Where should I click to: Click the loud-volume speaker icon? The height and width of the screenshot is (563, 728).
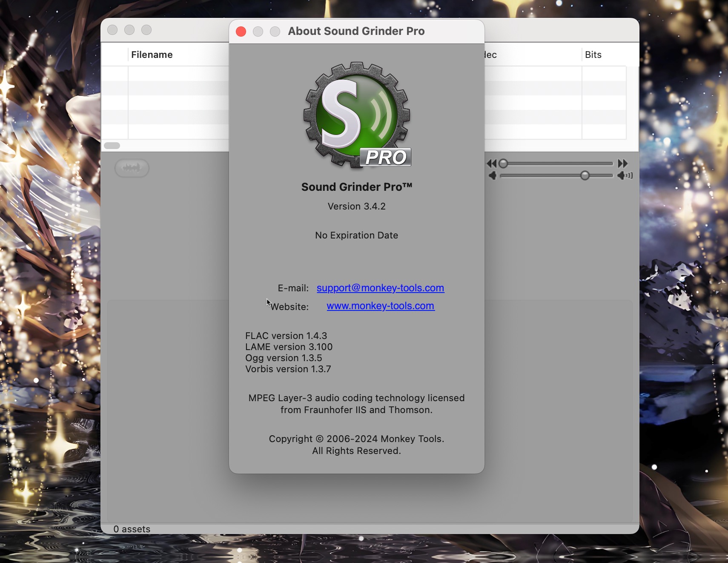point(625,175)
